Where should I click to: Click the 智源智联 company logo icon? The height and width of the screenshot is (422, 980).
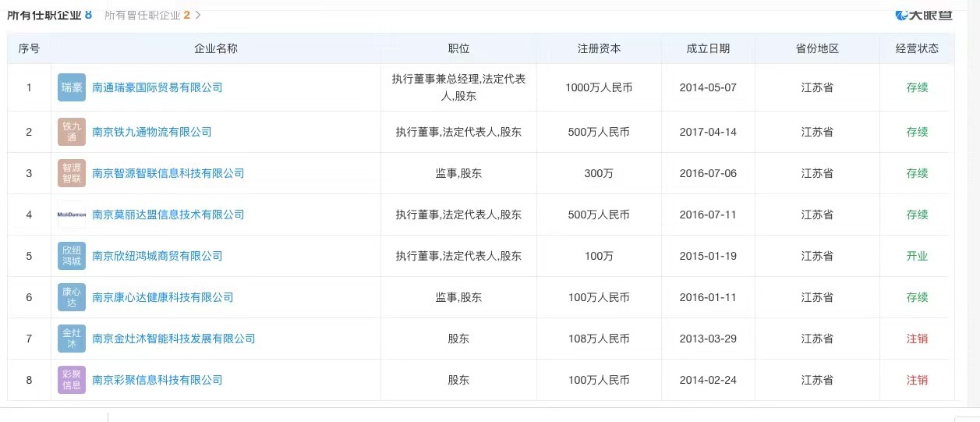(x=72, y=173)
